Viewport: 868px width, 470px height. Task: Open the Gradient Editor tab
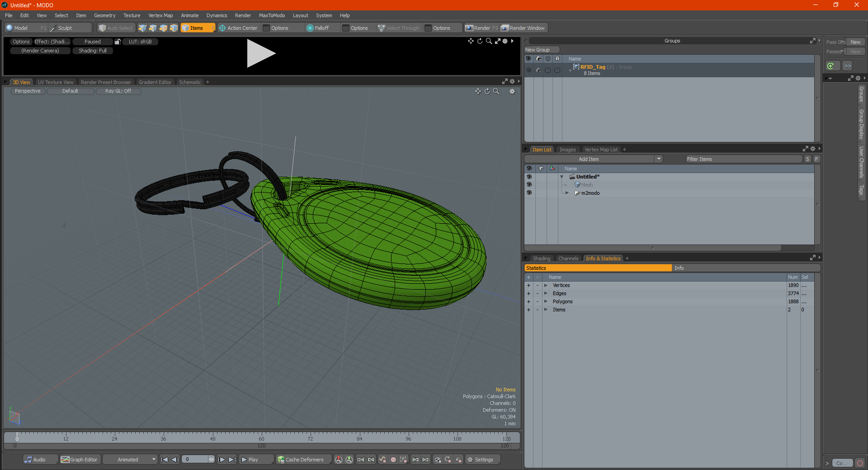[155, 82]
